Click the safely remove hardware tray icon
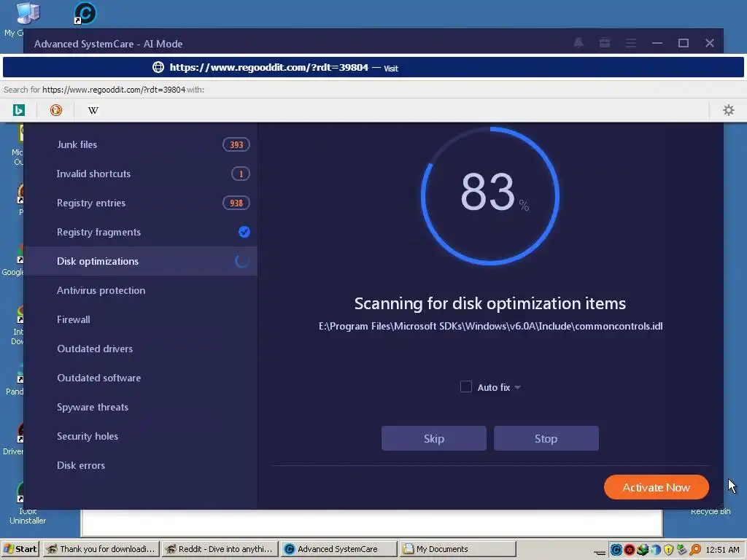The image size is (747, 560). pos(682,550)
